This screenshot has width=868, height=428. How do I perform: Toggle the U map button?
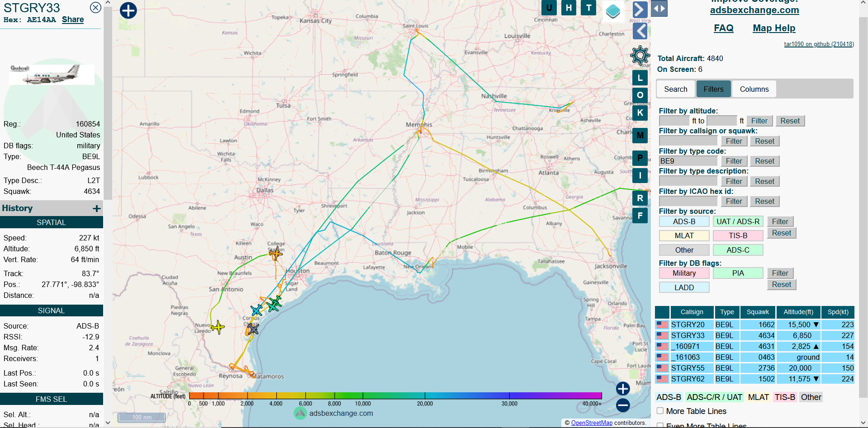click(x=549, y=8)
